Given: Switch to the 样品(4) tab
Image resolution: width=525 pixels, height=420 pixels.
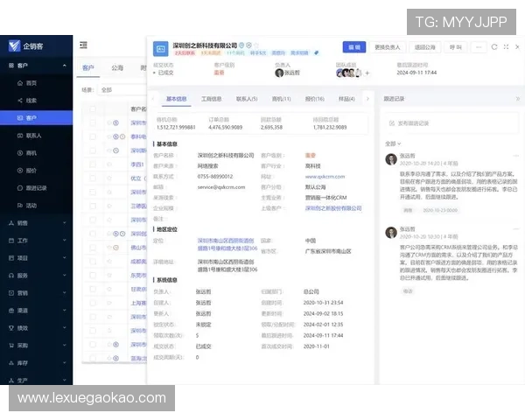Looking at the screenshot, I should pyautogui.click(x=346, y=99).
